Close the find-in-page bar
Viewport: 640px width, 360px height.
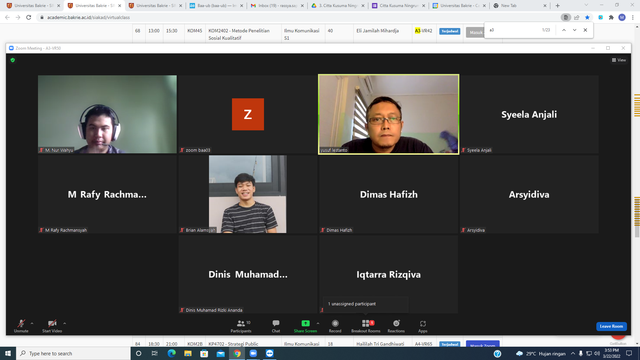(x=585, y=30)
